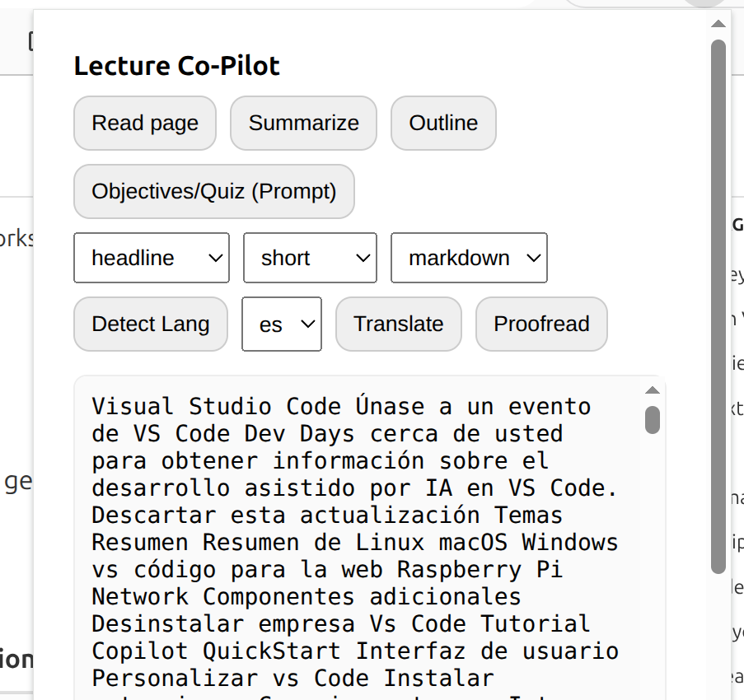Click the Lecture Co-Pilot heading
Screen dimensions: 744x700
pyautogui.click(x=177, y=66)
